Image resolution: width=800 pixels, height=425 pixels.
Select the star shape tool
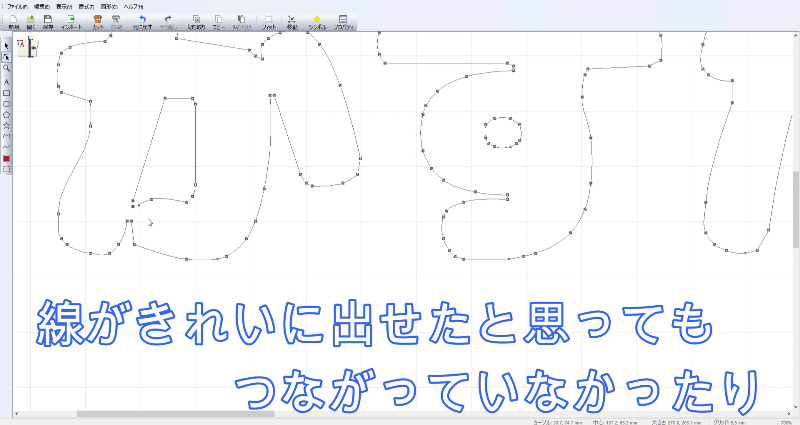coord(7,125)
